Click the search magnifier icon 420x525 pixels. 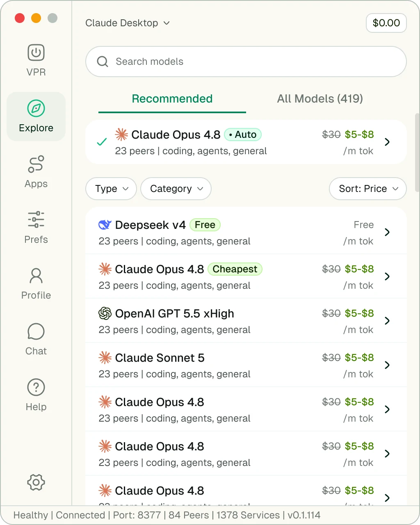103,62
